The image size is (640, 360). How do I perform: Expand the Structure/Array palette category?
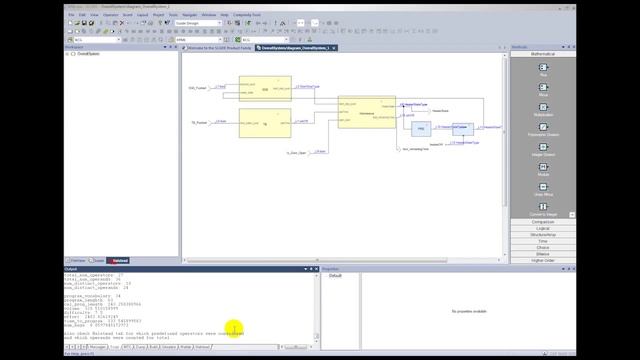coord(543,235)
